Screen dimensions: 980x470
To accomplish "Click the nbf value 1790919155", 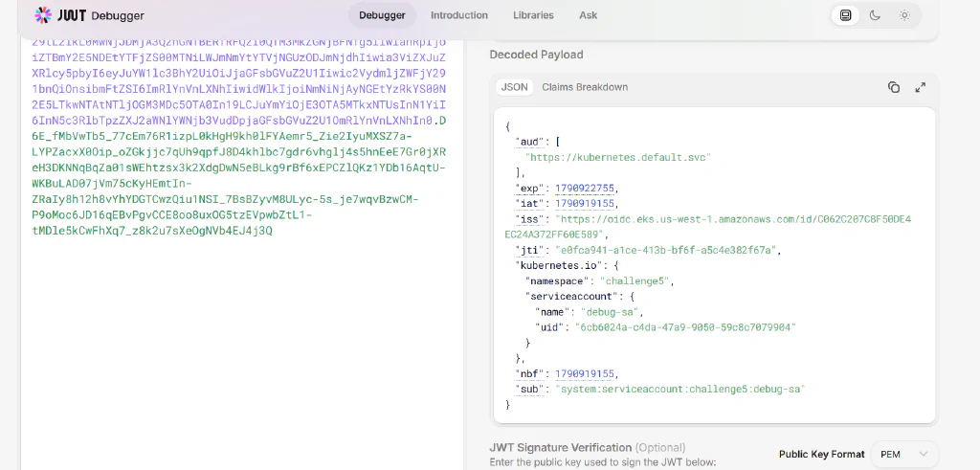I will [x=585, y=373].
